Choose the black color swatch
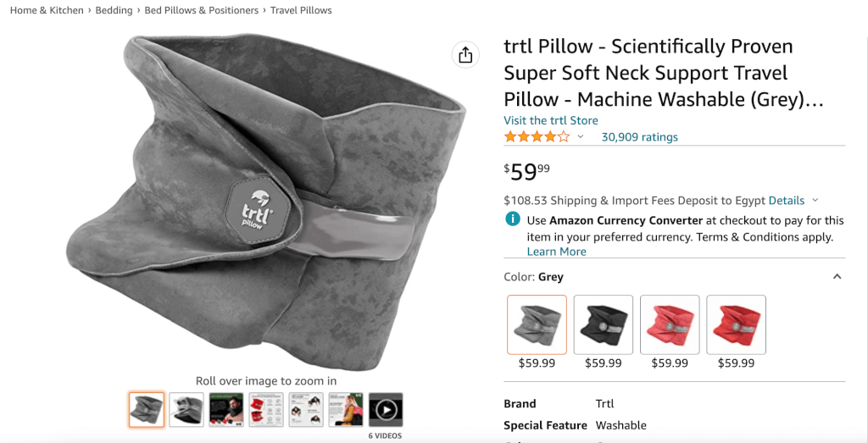This screenshot has height=443, width=868. pos(603,324)
